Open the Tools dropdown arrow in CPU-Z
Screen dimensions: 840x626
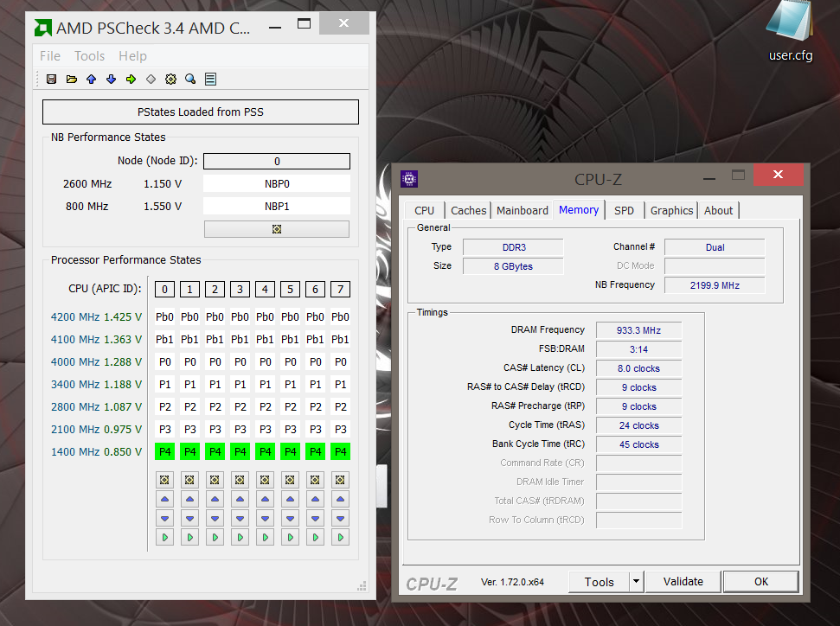[x=636, y=582]
